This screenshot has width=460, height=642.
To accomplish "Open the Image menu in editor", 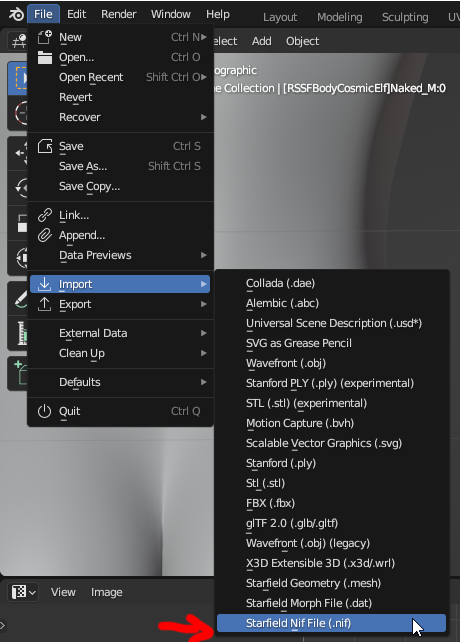I will click(107, 592).
